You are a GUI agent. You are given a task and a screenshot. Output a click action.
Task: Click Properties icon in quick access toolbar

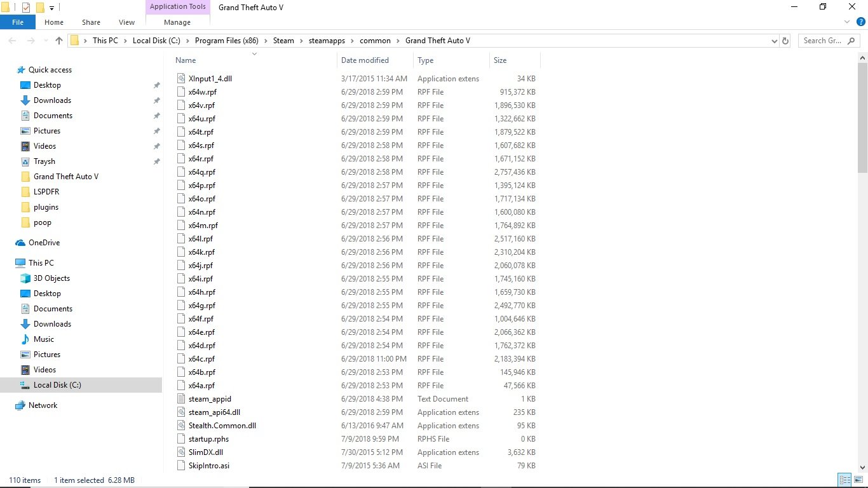pyautogui.click(x=25, y=8)
